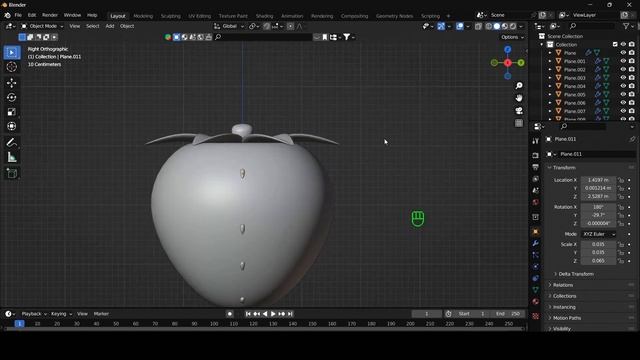Toggle Collection exclude checkbox in outliner
Screen dimensions: 640x360
click(x=615, y=44)
